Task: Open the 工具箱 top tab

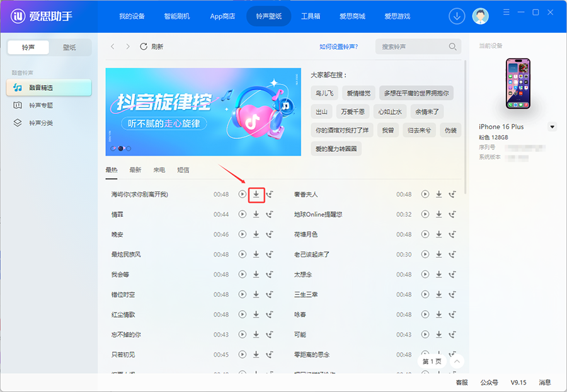Action: pos(310,16)
